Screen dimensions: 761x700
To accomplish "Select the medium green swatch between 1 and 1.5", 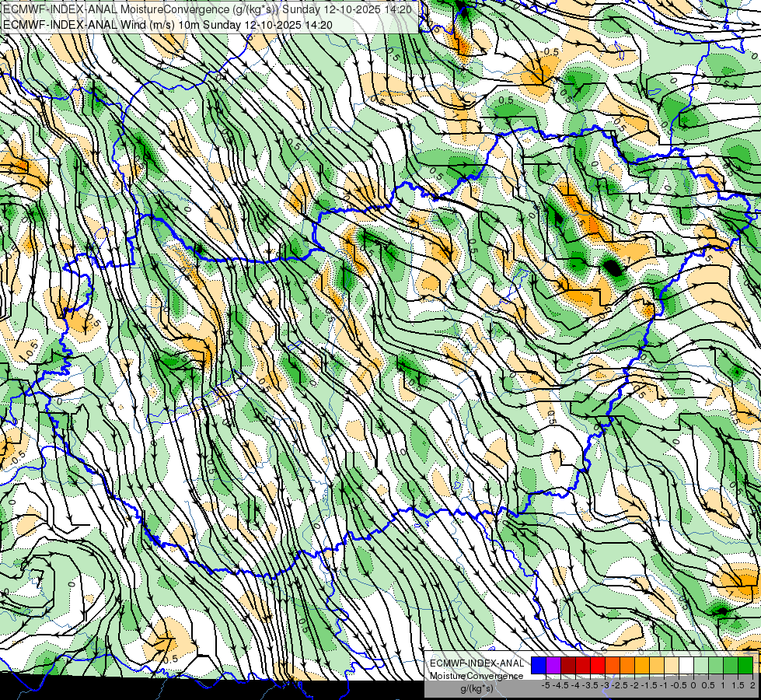I will point(731,666).
